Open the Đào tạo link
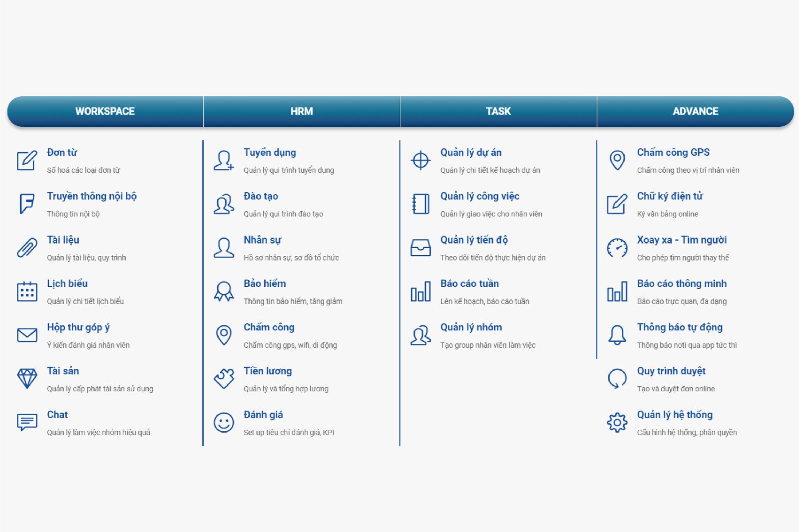Screen dimensions: 799x532 (261, 196)
